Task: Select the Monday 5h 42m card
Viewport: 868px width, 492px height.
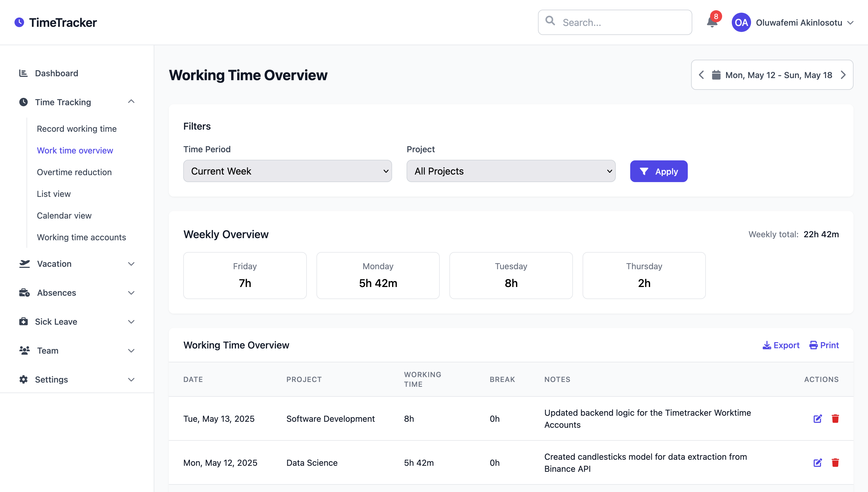Action: 378,276
